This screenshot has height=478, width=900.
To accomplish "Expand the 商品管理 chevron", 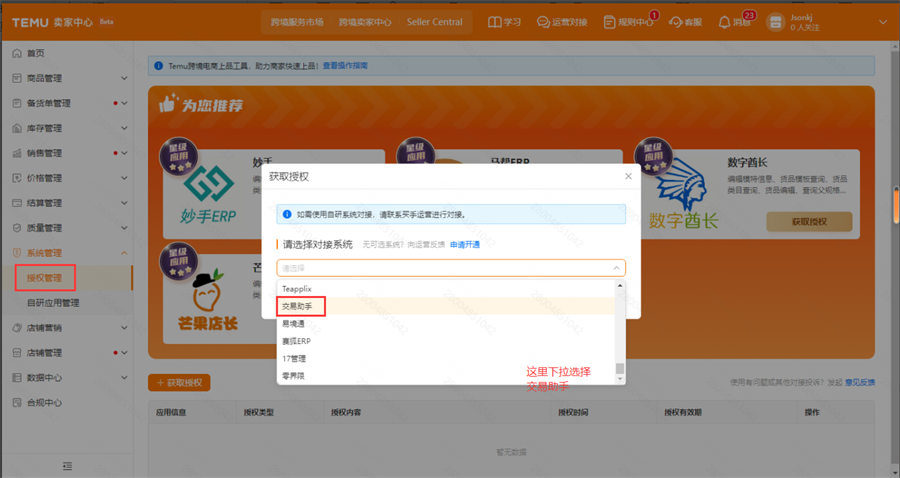I will [x=124, y=78].
